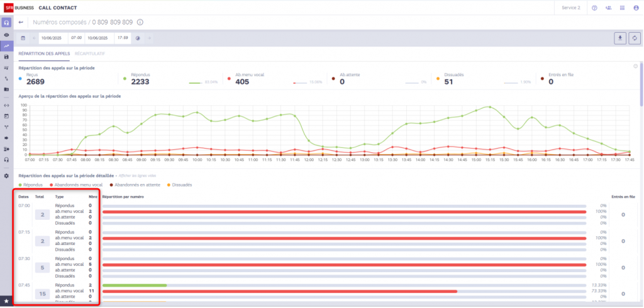This screenshot has height=308, width=644.
Task: Open the folder icon in sidebar
Action: [6, 89]
